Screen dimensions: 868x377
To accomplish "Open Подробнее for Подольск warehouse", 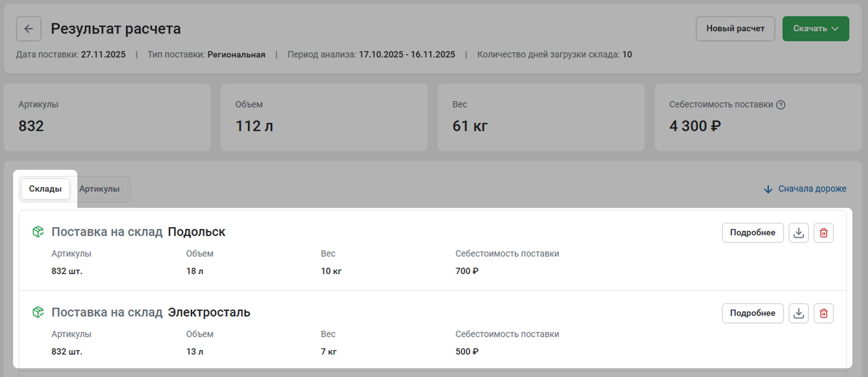I will pyautogui.click(x=752, y=233).
